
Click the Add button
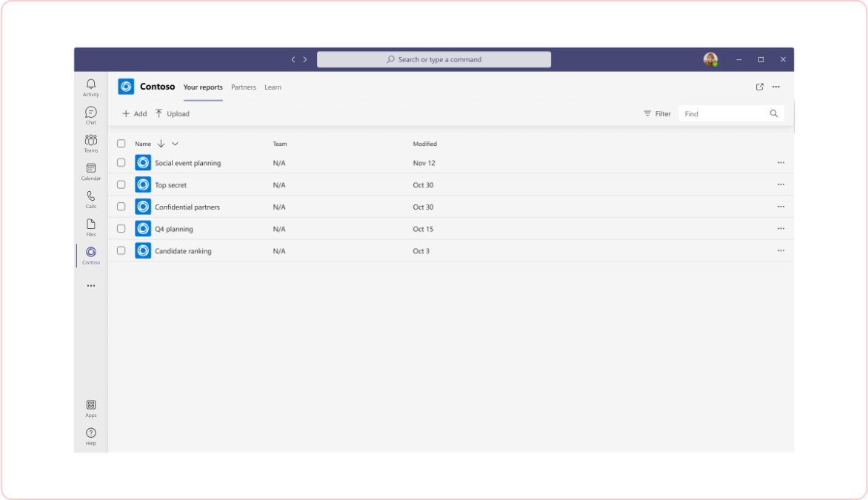pos(135,113)
